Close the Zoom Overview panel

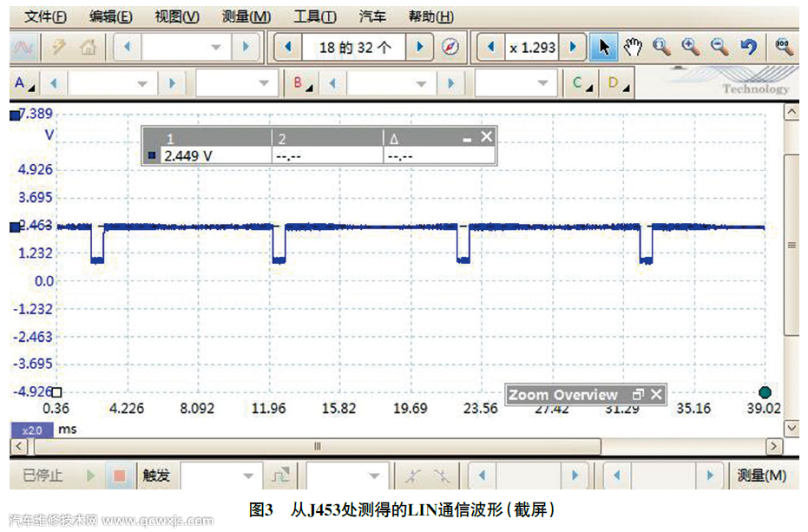point(656,395)
